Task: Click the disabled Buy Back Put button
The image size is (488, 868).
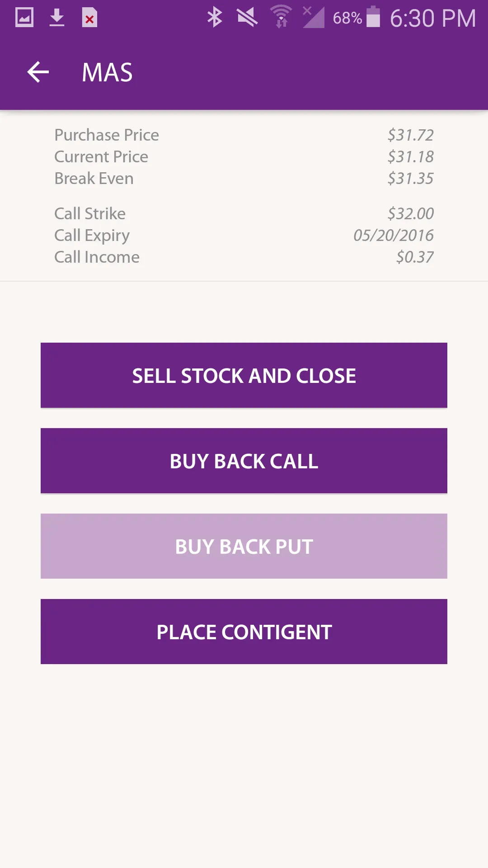Action: [x=244, y=546]
